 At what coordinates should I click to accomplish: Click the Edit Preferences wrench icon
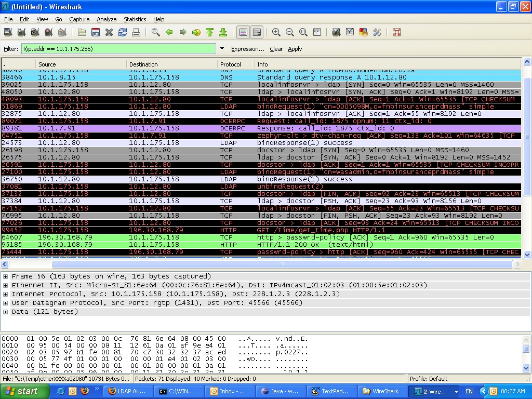tap(378, 32)
